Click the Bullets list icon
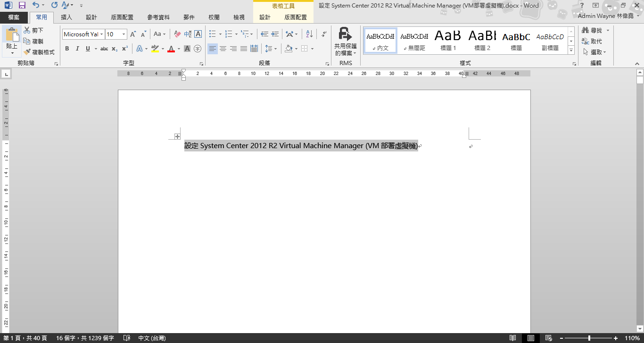This screenshot has height=343, width=644. pyautogui.click(x=213, y=34)
